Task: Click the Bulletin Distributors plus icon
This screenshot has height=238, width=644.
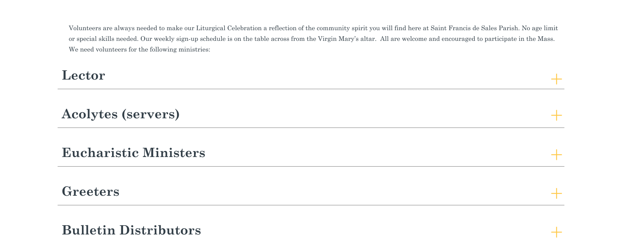Action: [x=556, y=232]
